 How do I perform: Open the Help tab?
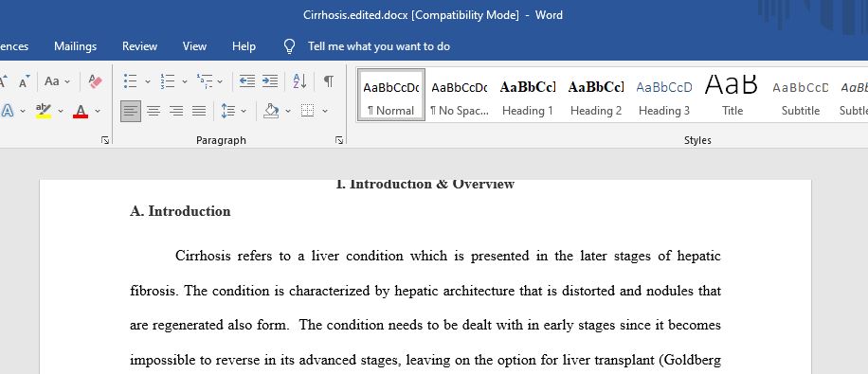(244, 46)
